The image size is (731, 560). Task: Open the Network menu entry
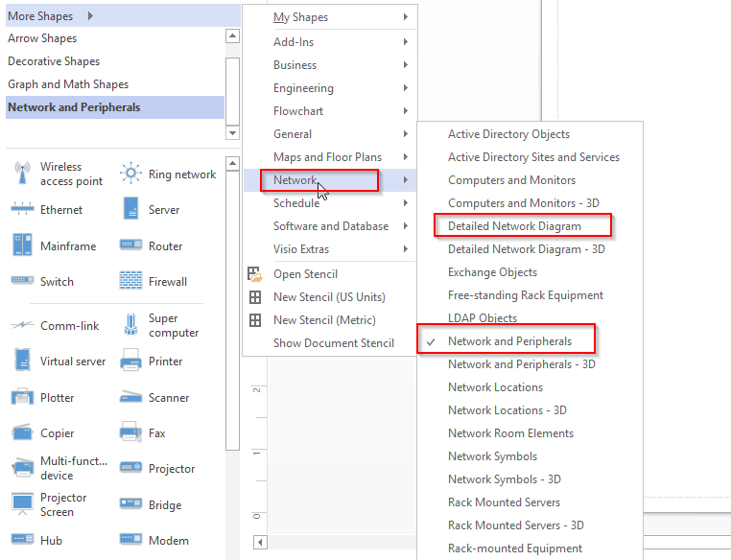click(x=295, y=180)
